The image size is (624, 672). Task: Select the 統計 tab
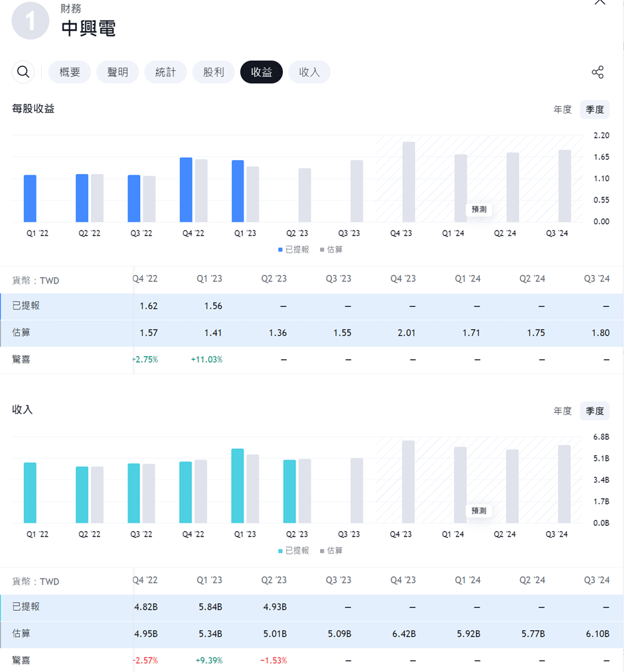(x=165, y=72)
